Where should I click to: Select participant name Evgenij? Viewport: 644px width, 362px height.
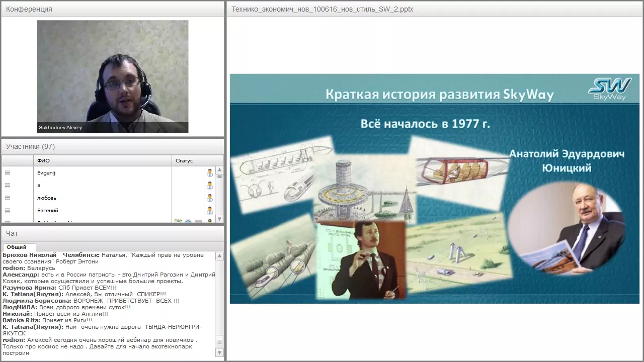point(46,172)
